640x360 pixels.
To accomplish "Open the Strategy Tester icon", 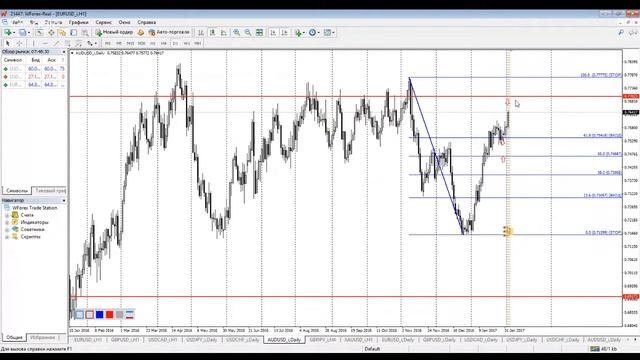I will [x=85, y=32].
